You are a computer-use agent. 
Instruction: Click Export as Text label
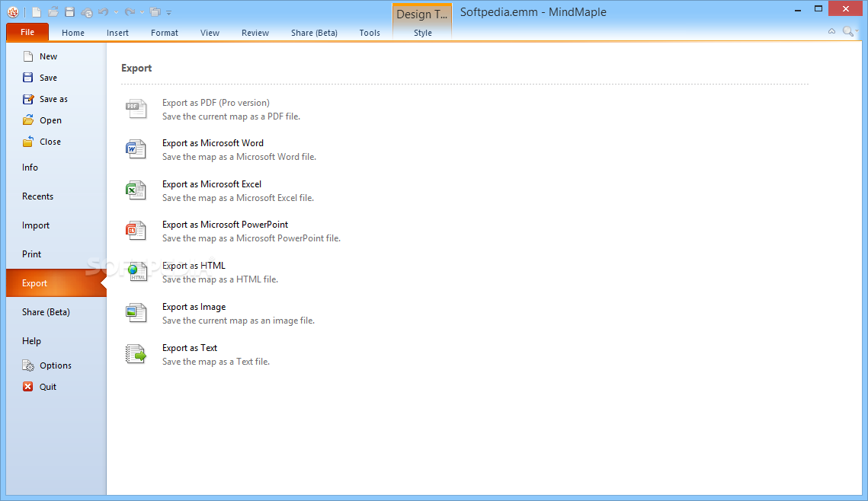(190, 348)
